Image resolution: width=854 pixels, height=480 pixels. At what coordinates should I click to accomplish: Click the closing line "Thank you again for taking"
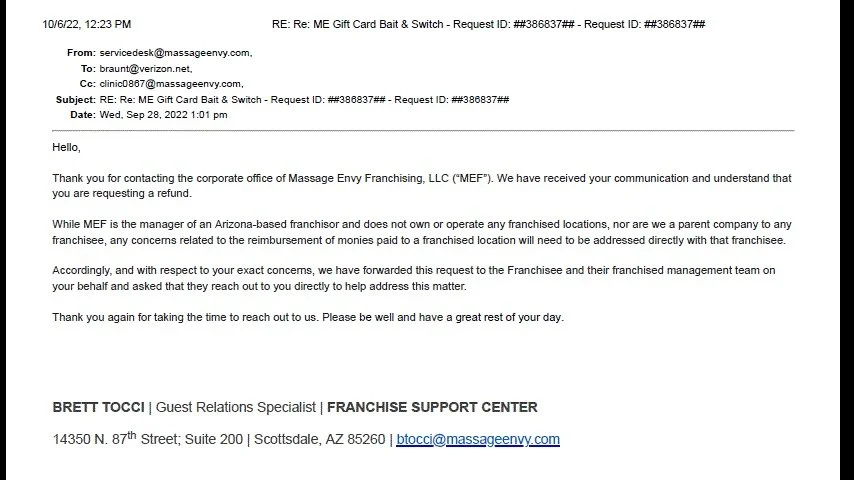[308, 317]
